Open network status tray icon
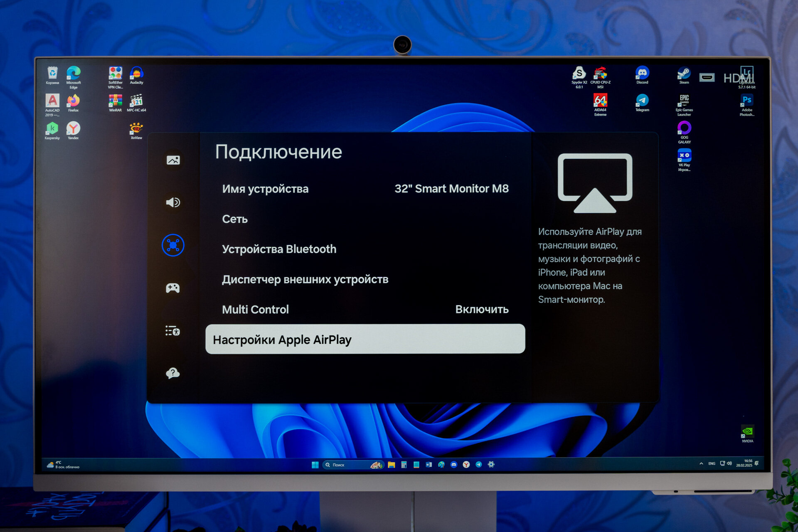The height and width of the screenshot is (532, 798). 723,463
